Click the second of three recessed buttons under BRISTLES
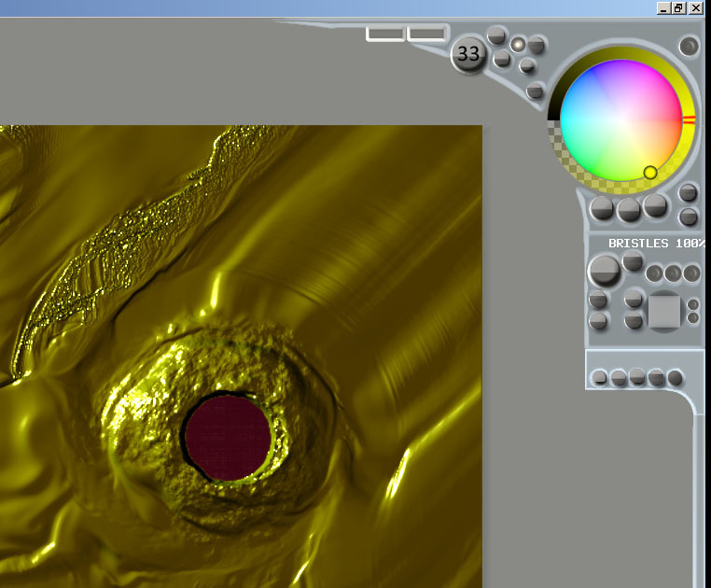Screen dimensions: 711x588 pyautogui.click(x=673, y=273)
